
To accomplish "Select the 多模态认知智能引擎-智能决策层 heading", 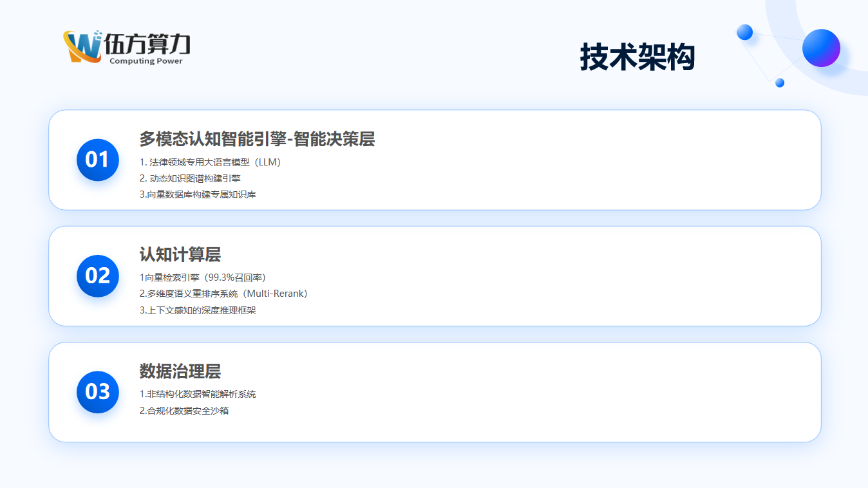I will [x=257, y=139].
